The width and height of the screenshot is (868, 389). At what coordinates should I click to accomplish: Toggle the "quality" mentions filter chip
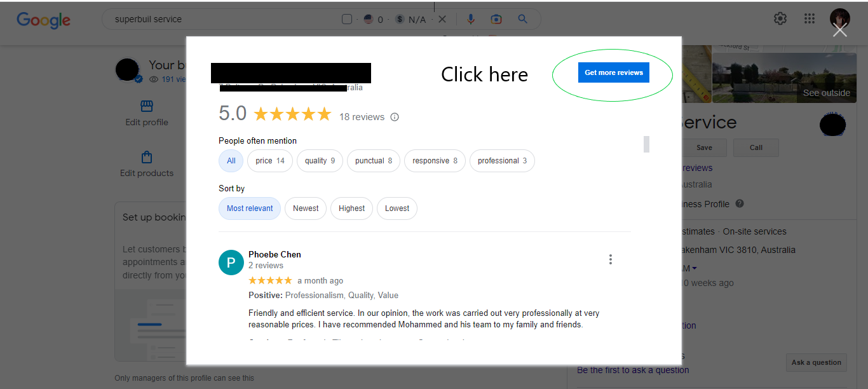[320, 161]
